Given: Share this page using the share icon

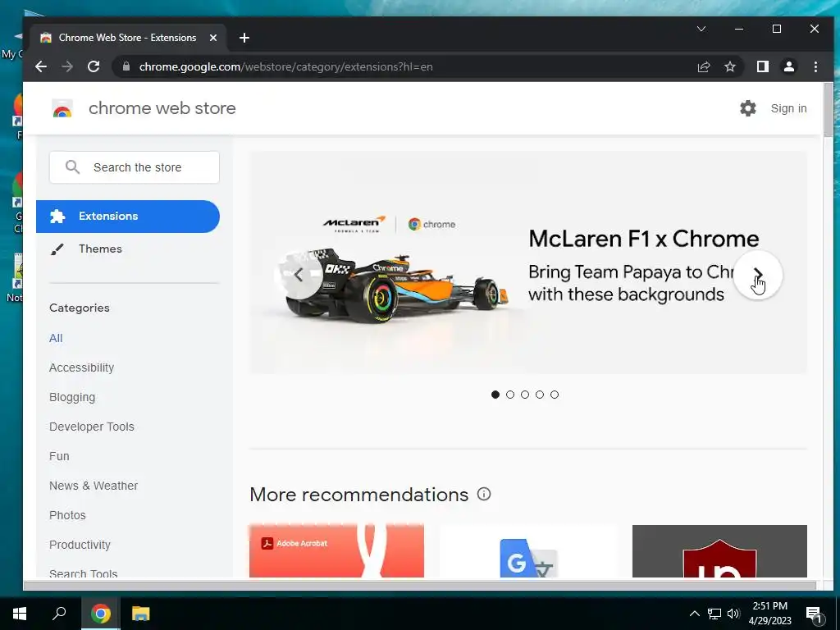Looking at the screenshot, I should pos(703,67).
